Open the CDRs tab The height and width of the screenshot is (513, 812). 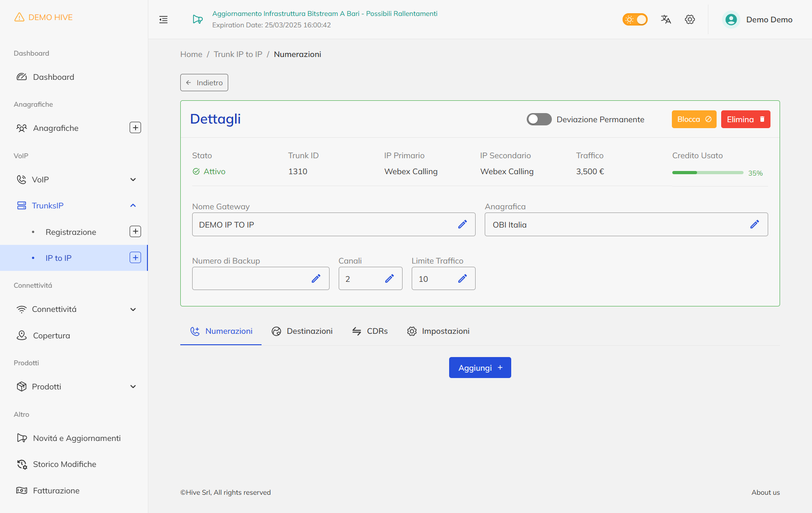[x=370, y=331]
